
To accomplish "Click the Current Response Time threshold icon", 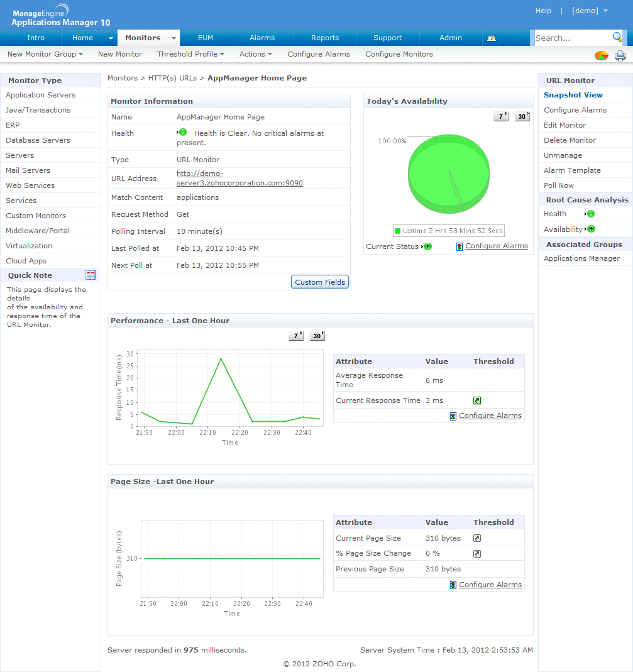I will [x=477, y=400].
